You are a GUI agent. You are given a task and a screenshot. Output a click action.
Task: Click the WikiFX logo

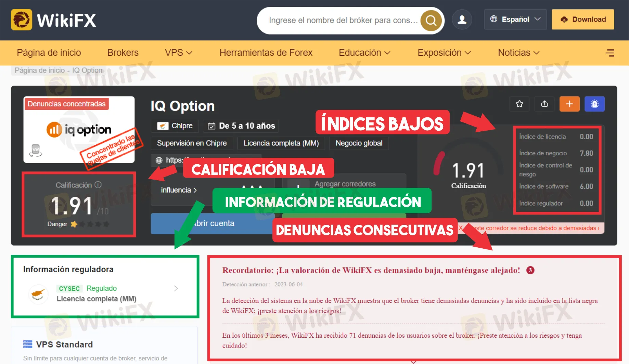pos(53,20)
